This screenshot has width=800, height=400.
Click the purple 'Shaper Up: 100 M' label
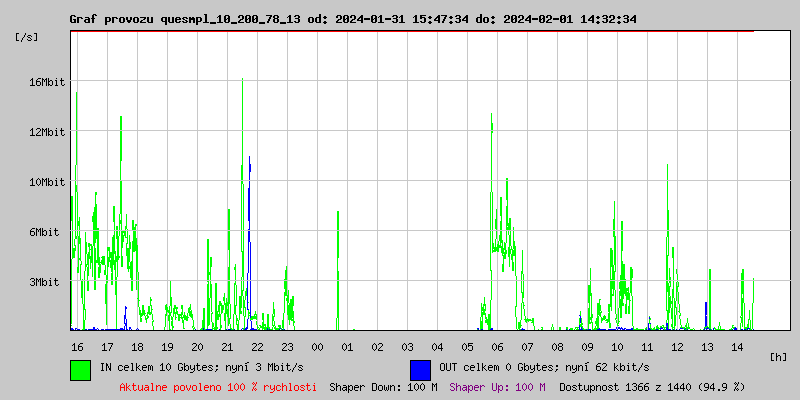tap(497, 386)
